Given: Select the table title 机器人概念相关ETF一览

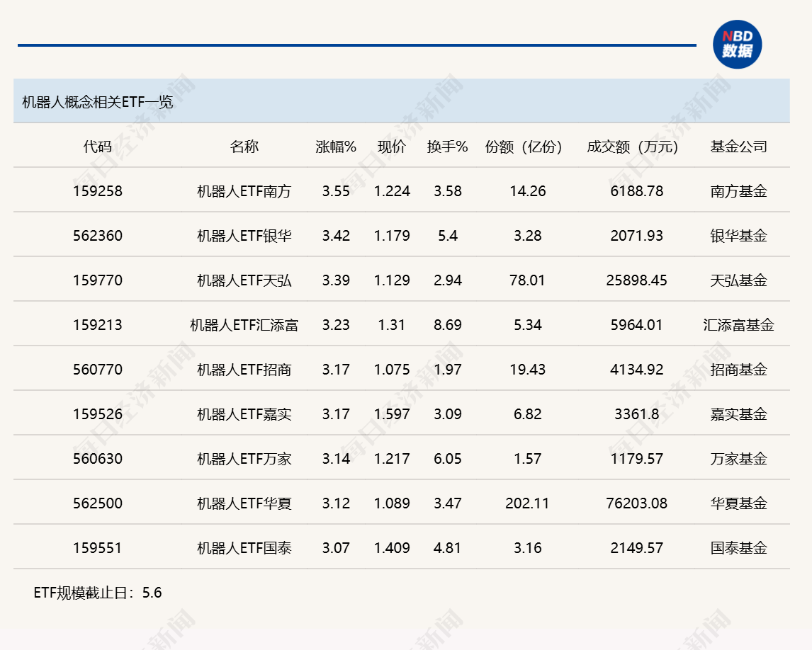Looking at the screenshot, I should [x=97, y=102].
